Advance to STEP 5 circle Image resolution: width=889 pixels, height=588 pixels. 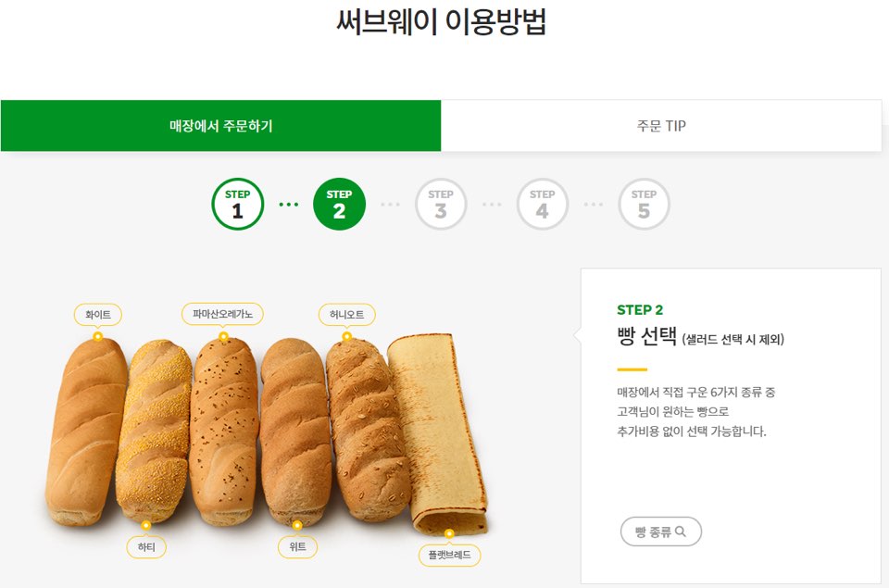click(644, 203)
